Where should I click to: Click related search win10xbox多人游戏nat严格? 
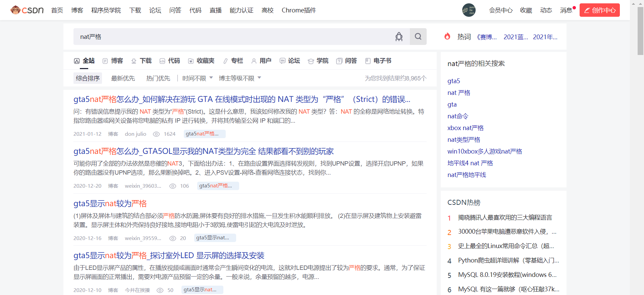[x=485, y=152]
